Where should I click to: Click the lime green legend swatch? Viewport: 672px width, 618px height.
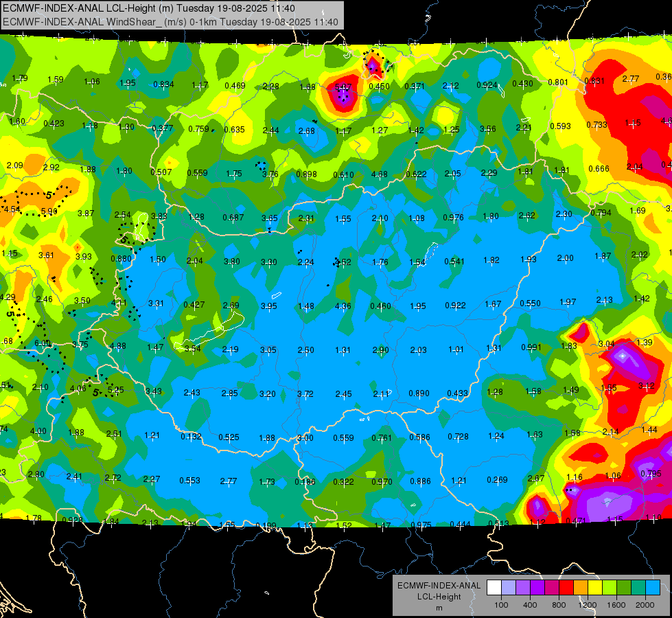610,588
